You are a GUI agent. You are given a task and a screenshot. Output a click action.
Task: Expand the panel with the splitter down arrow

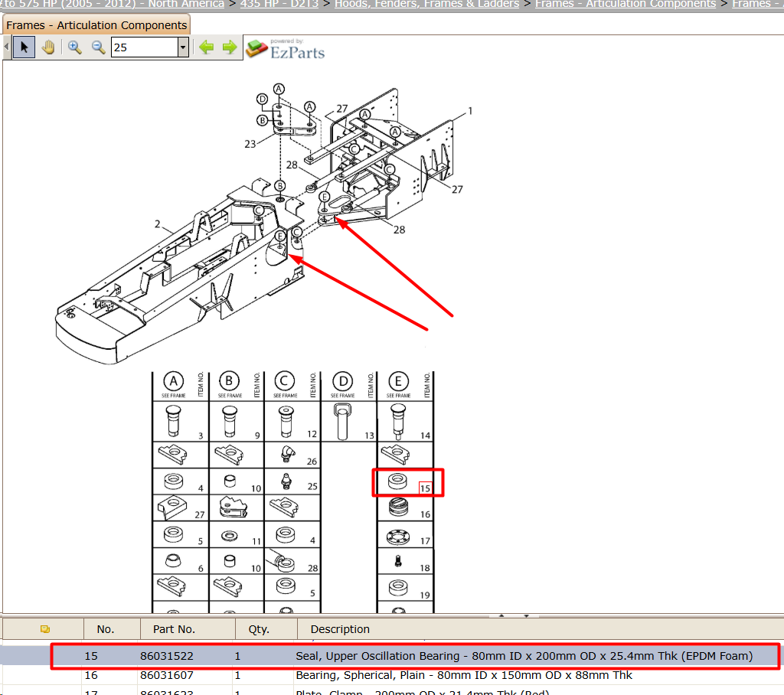point(527,615)
